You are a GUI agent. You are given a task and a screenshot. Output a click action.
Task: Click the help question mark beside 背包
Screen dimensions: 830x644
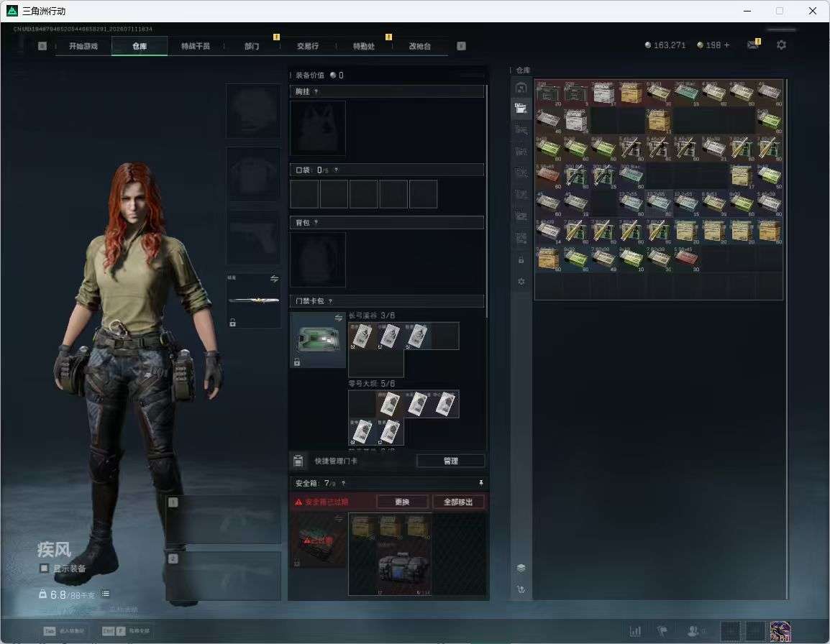click(316, 223)
